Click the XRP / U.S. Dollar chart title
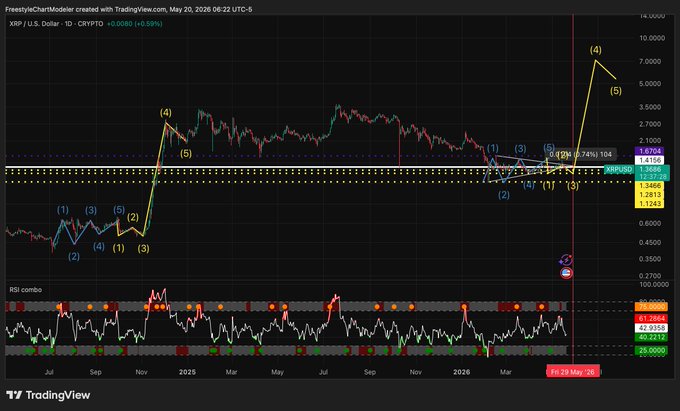 57,24
